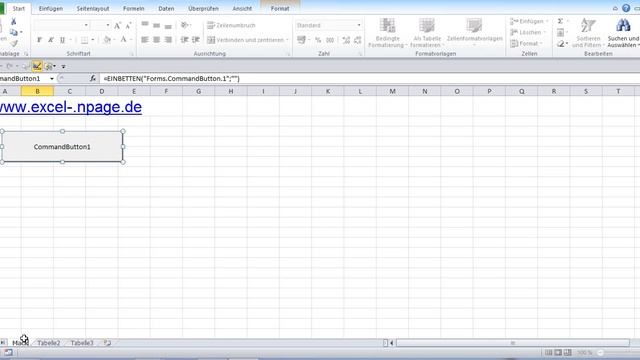
Task: Open Zellenformatvorlagen gallery
Action: point(474,32)
